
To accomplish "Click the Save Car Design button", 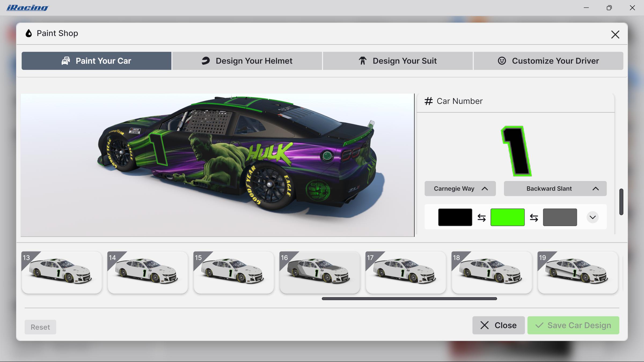I will click(x=573, y=325).
